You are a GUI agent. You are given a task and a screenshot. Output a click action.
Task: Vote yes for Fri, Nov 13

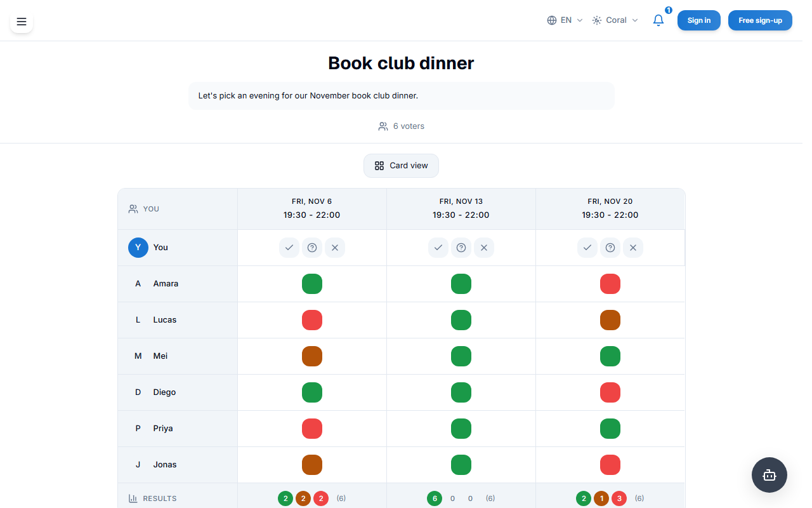[438, 248]
